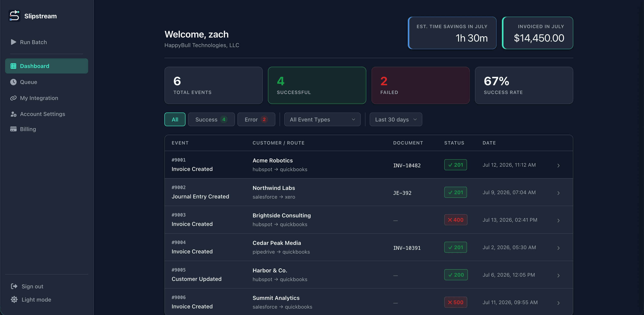Screen dimensions: 644x315
Task: Click the 201 status badge for Northwind Labs
Action: point(456,192)
